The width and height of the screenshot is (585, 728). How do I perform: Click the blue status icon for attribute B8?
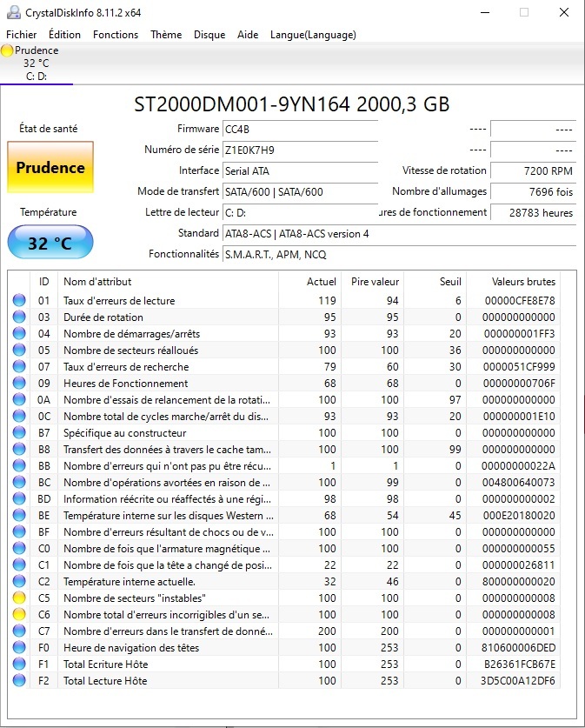tap(19, 450)
